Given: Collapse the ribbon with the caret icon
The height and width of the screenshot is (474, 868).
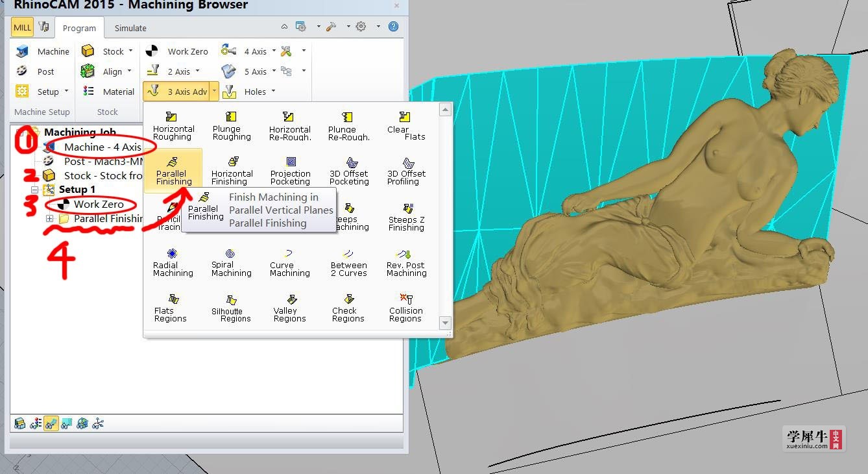Looking at the screenshot, I should (x=284, y=27).
